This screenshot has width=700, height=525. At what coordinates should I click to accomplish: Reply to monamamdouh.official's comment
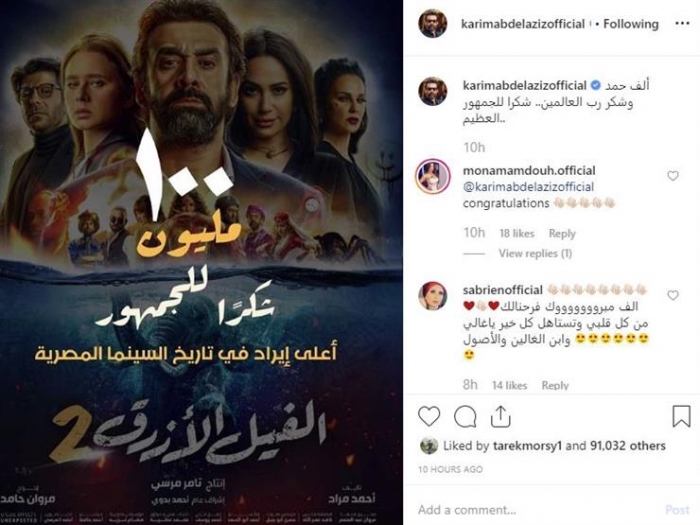click(x=562, y=233)
